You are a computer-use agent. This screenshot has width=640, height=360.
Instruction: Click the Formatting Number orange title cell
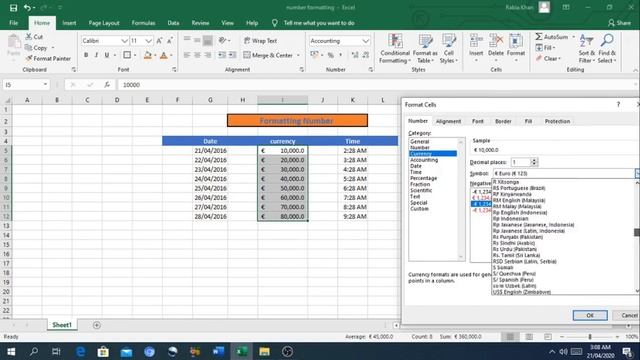297,120
